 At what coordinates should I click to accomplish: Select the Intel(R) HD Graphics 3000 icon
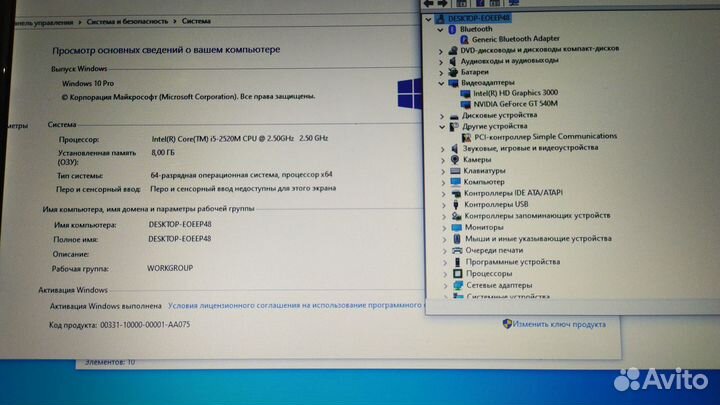pyautogui.click(x=466, y=93)
